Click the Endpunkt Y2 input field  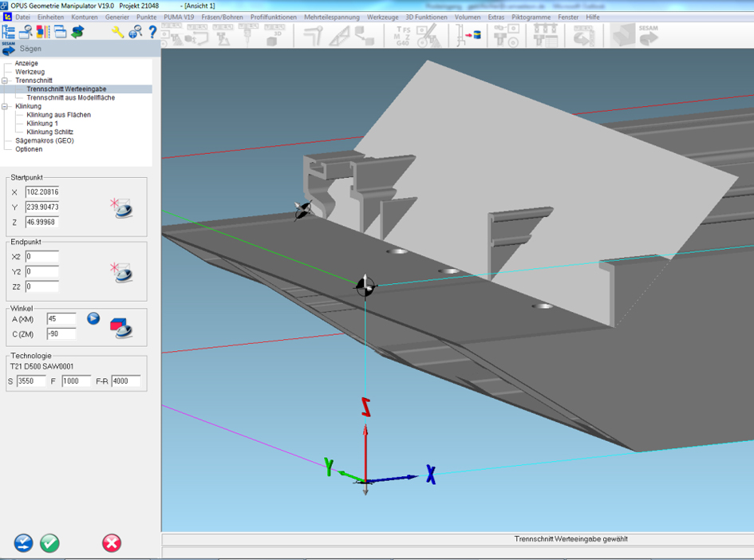(42, 271)
